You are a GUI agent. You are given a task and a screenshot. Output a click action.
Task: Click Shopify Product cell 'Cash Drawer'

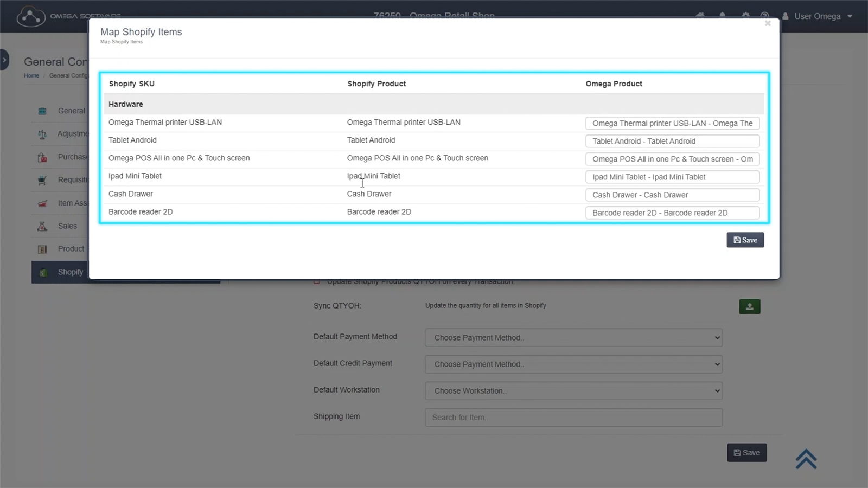pos(369,194)
